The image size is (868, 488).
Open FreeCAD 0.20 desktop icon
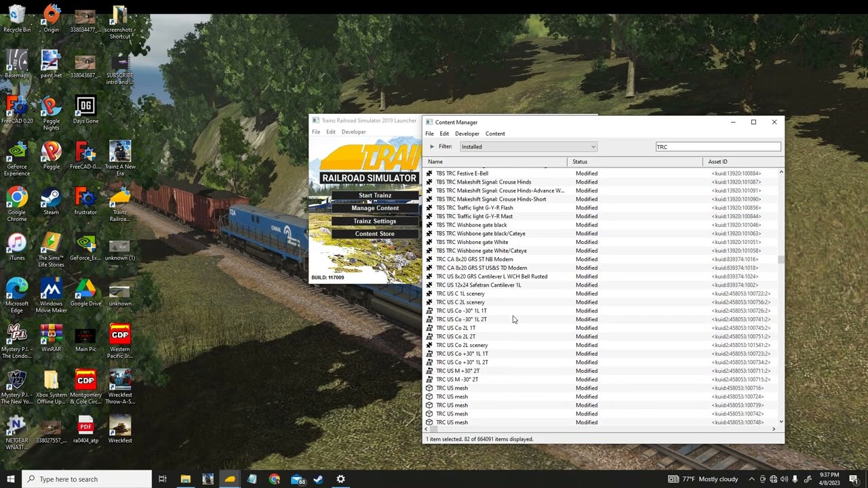click(x=17, y=110)
